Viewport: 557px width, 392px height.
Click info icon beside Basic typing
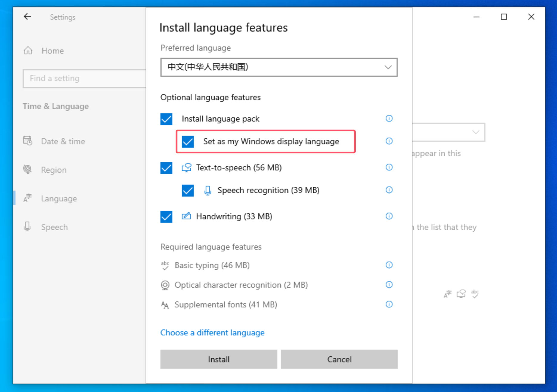[x=389, y=265]
